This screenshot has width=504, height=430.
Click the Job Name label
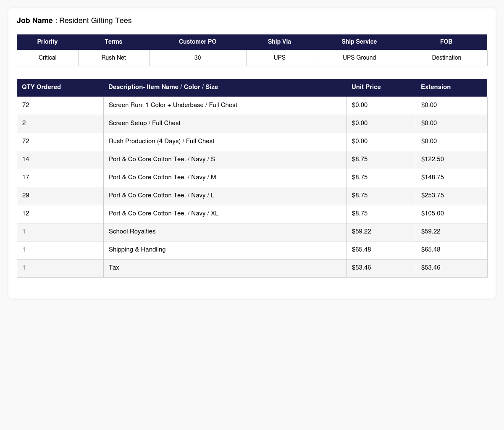click(35, 21)
